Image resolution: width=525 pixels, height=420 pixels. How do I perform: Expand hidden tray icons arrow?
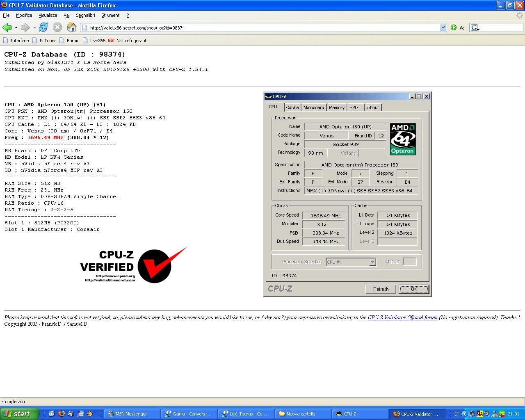464,414
